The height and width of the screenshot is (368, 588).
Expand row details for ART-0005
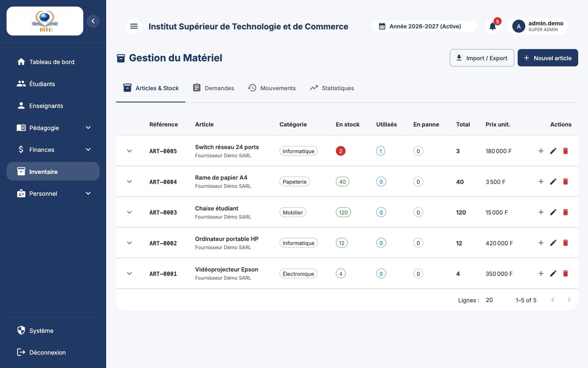(129, 151)
